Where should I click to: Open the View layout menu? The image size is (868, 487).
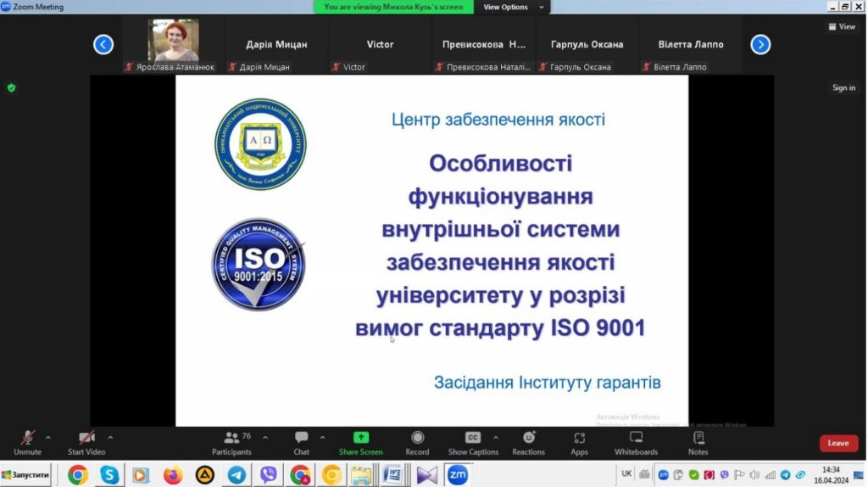click(842, 26)
